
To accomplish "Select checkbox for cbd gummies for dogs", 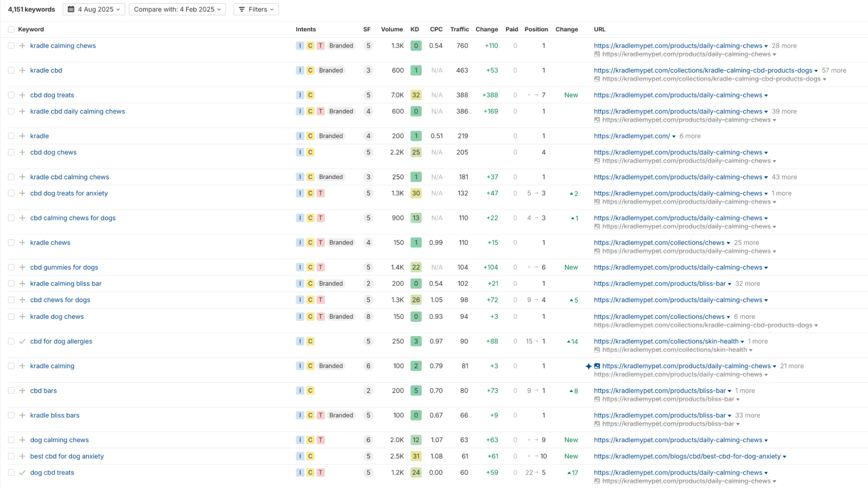I will [11, 267].
